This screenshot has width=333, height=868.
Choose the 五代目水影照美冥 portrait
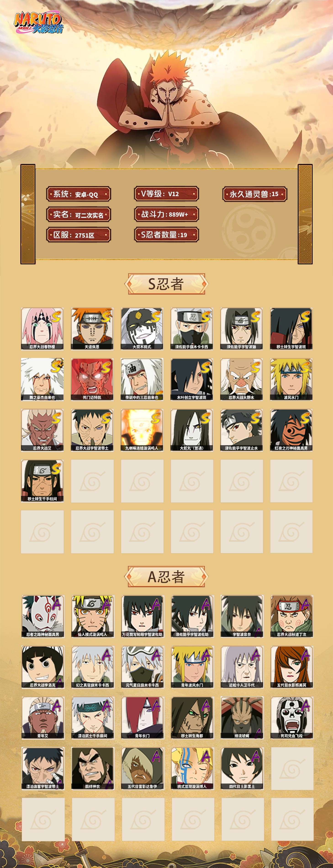click(x=292, y=667)
